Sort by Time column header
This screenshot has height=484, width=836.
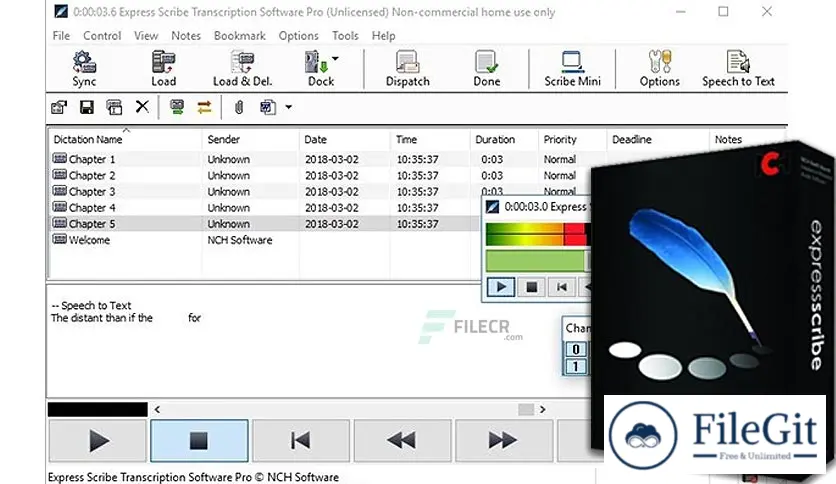pyautogui.click(x=430, y=140)
